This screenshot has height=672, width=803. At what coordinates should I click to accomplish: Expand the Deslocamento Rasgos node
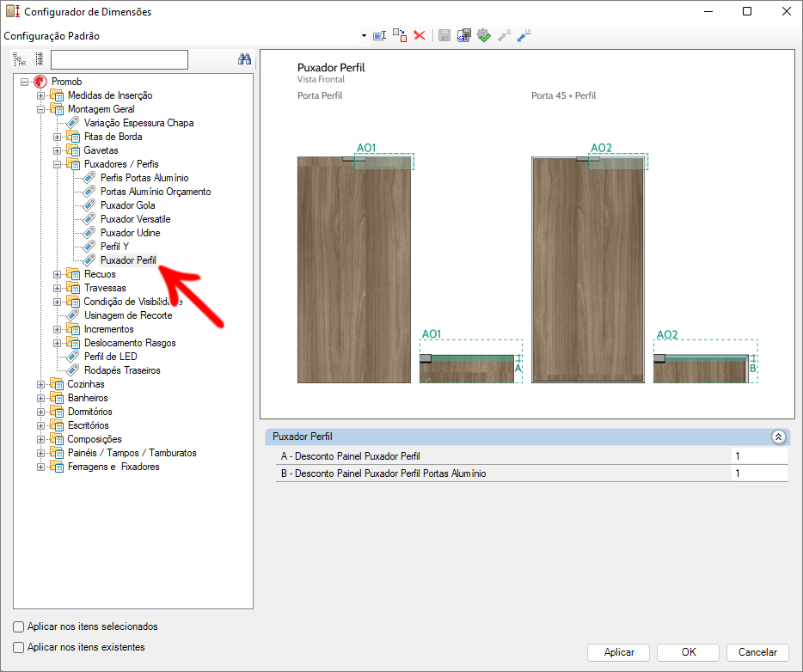tap(57, 344)
